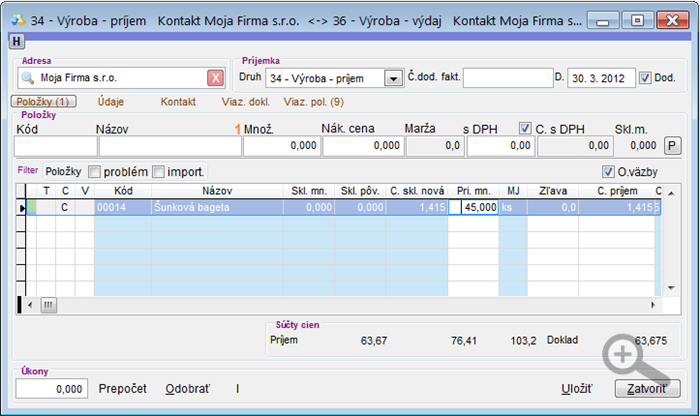Click the Uložiť button
Screen dimensions: 700x416
coord(576,388)
